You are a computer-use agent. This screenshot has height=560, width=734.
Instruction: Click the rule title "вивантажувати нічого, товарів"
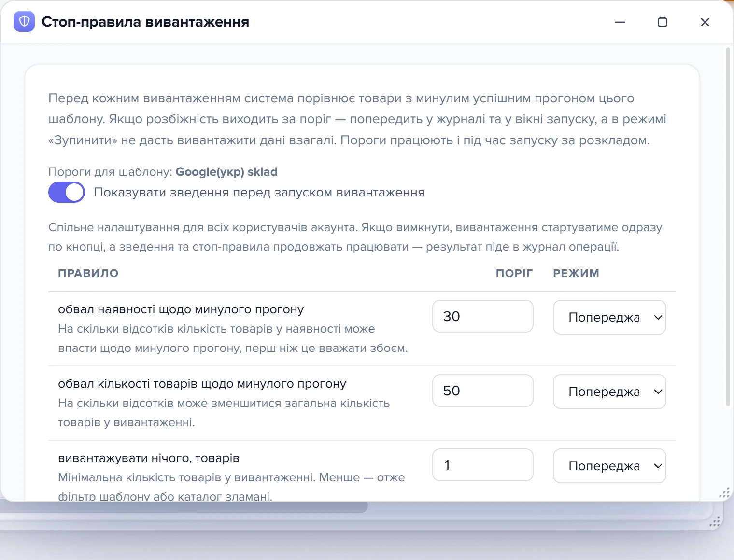click(149, 458)
